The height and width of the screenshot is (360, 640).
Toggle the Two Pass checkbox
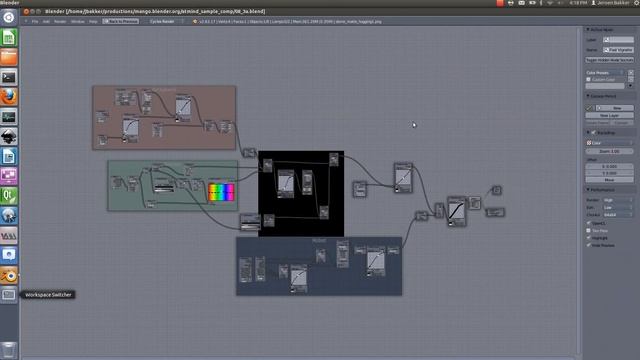coord(589,231)
